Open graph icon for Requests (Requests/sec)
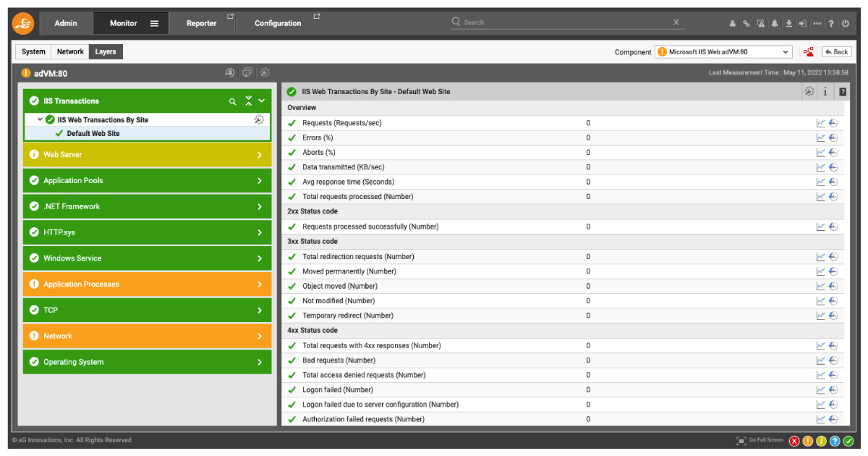 tap(821, 123)
